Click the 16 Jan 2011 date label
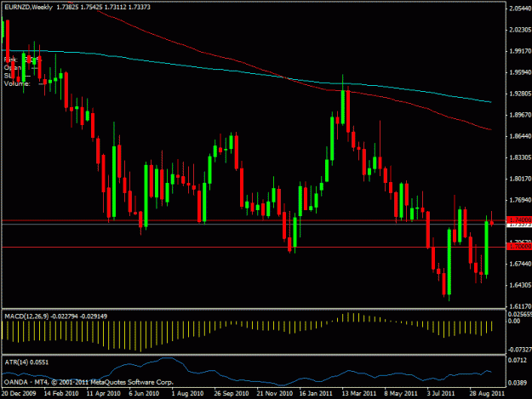The image size is (532, 399). [316, 394]
